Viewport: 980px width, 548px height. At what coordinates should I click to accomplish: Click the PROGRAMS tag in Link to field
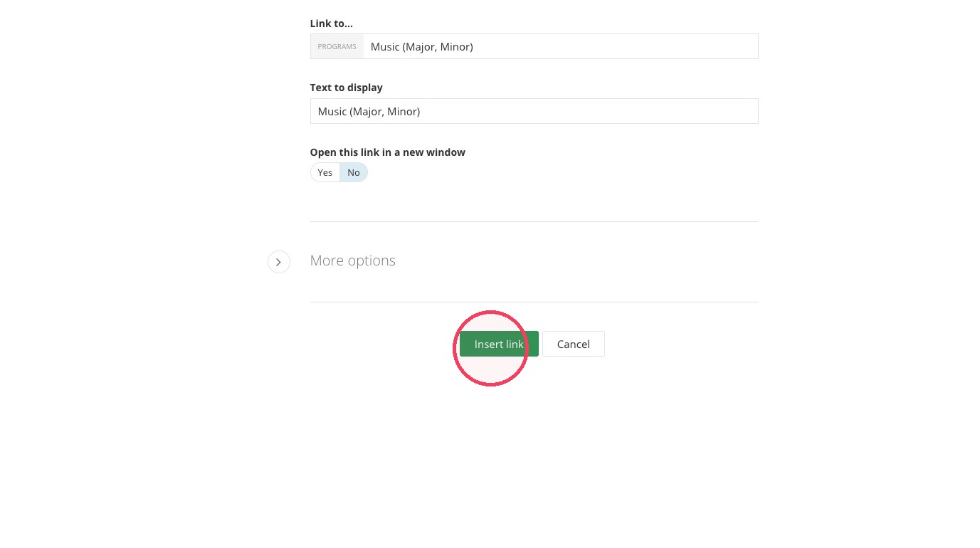[337, 46]
